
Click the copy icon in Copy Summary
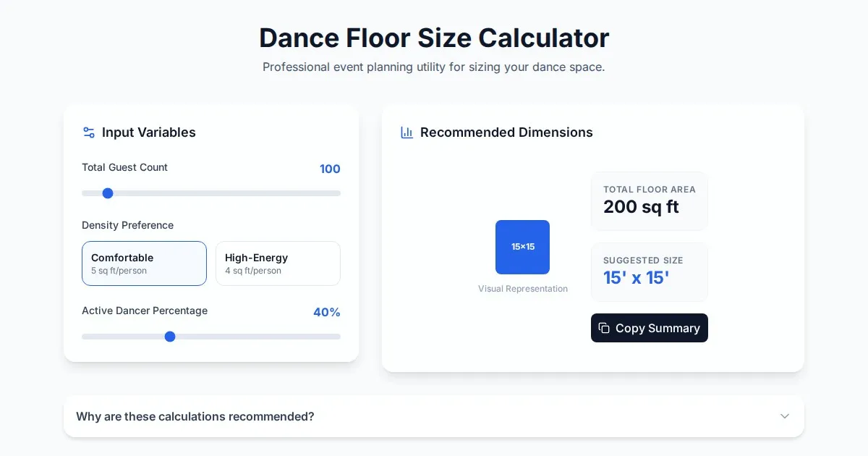pos(604,328)
